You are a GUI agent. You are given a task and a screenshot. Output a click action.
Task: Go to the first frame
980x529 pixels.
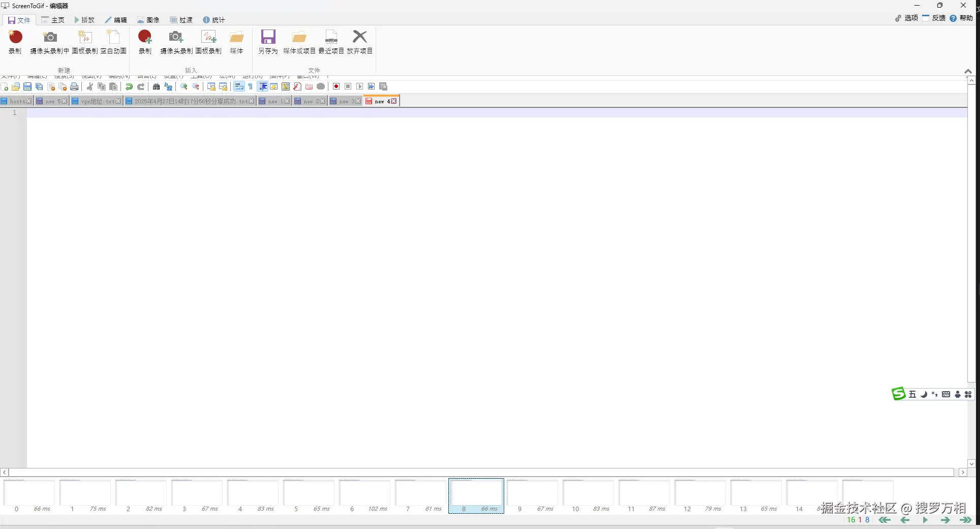(x=884, y=520)
